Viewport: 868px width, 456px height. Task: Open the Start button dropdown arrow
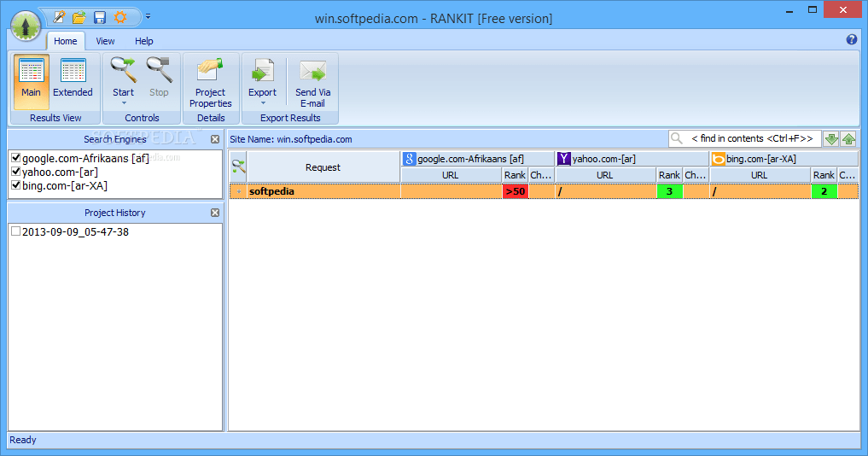[124, 103]
